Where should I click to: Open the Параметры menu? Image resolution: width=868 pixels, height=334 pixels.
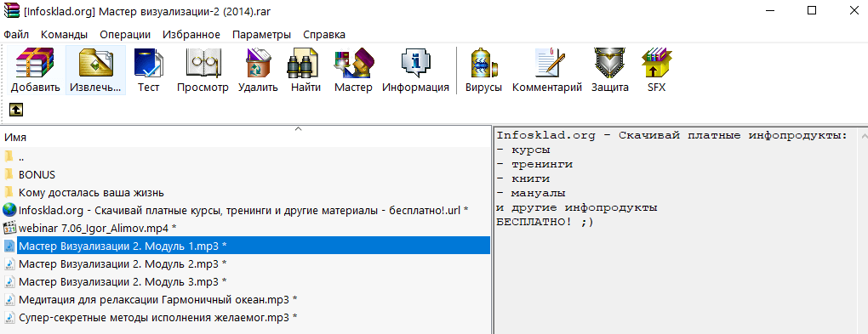point(262,34)
